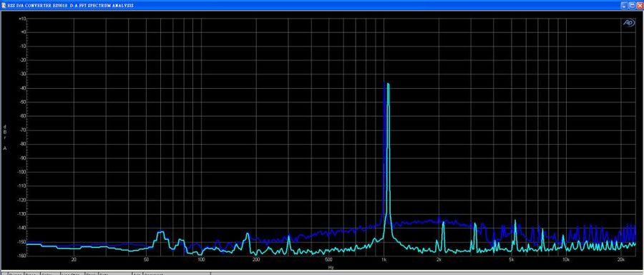Viewport: 644px width, 275px height.
Task: Click the application icon in the title bar
Action: point(4,5)
